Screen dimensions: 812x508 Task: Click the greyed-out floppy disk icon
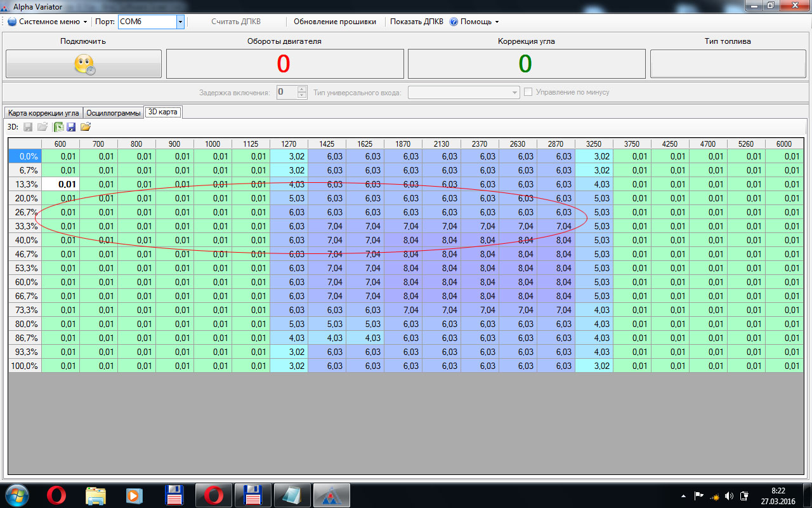(28, 127)
